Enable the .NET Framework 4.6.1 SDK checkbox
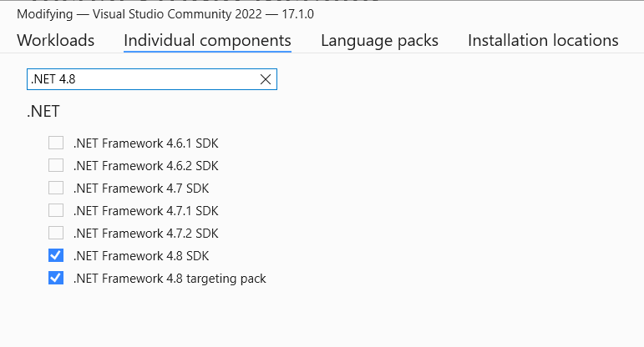This screenshot has width=644, height=347. coord(56,143)
